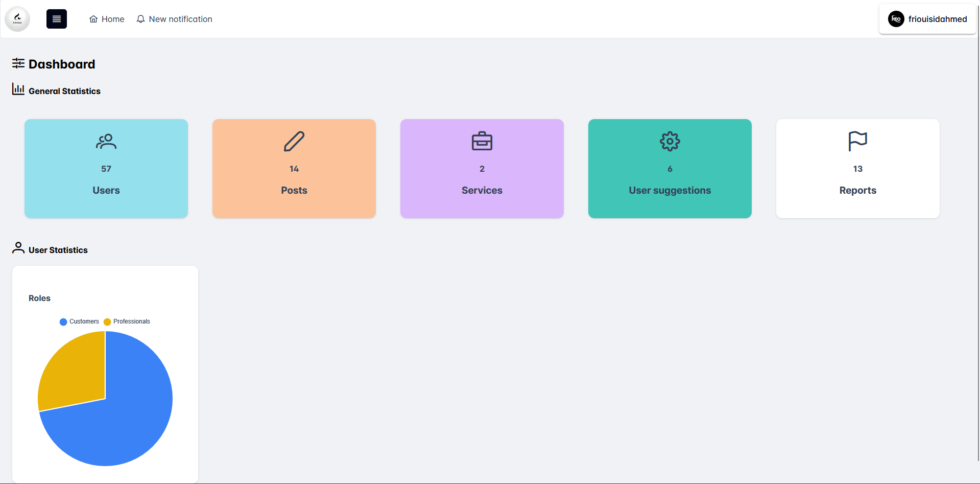Image resolution: width=980 pixels, height=484 pixels.
Task: Go to Home in the navbar
Action: (x=107, y=19)
